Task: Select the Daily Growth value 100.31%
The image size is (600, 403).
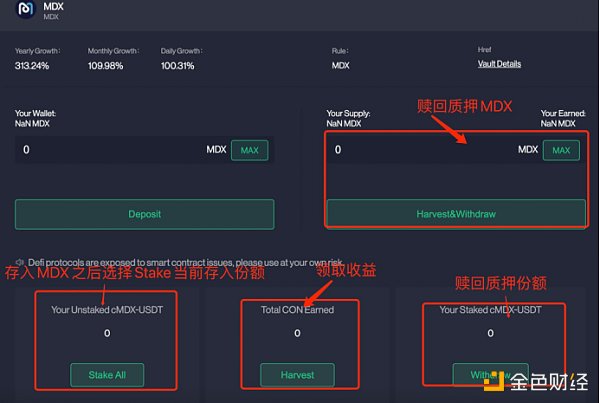Action: [x=181, y=65]
